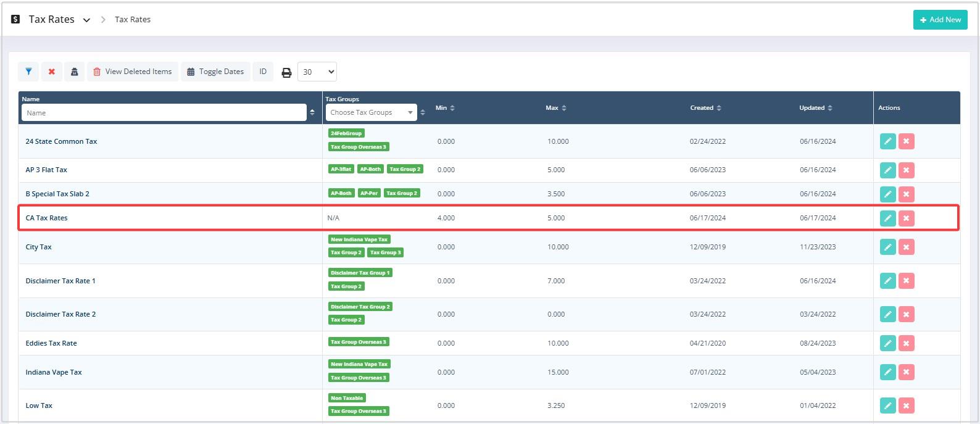Click the binoculars icon in the toolbar
This screenshot has height=424, width=980.
[75, 72]
